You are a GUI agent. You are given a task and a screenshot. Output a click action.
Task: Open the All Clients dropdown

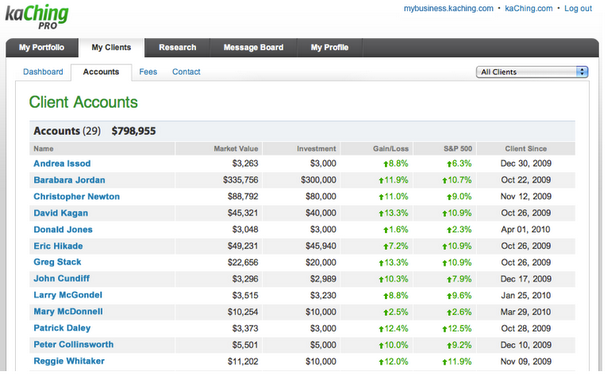point(532,72)
